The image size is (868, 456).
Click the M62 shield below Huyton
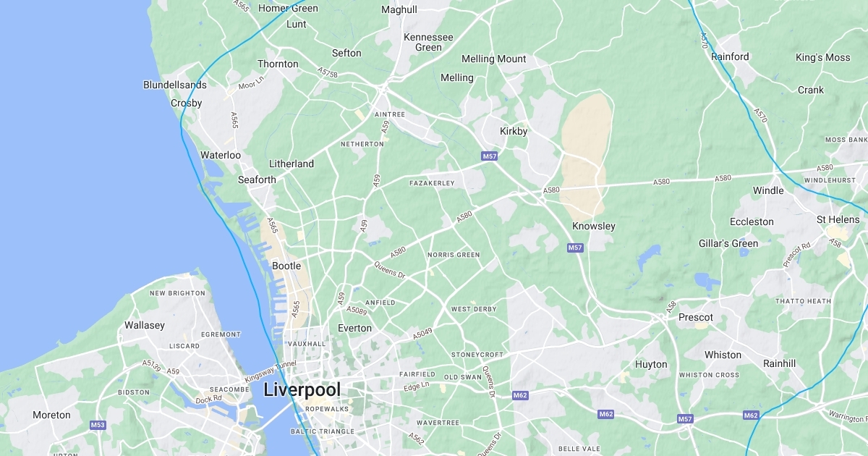point(606,414)
